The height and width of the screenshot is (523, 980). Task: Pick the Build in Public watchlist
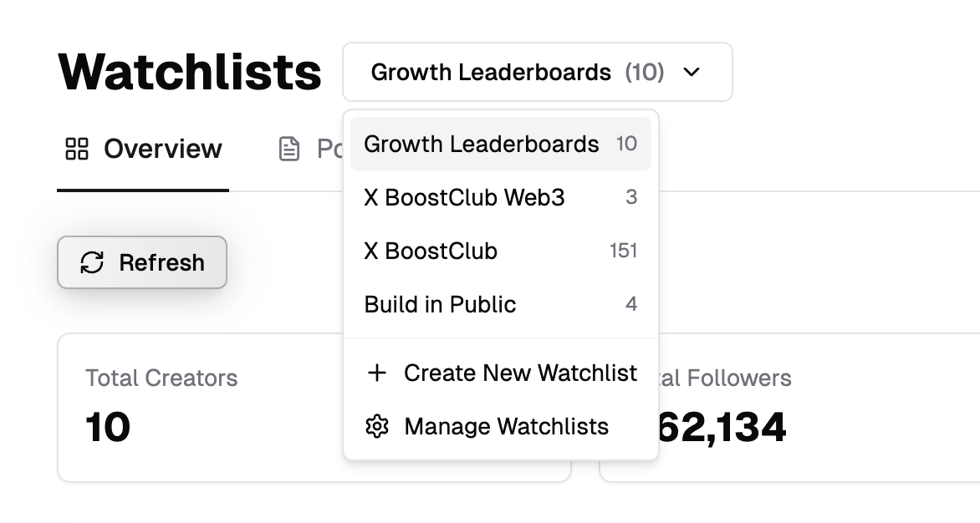click(501, 305)
